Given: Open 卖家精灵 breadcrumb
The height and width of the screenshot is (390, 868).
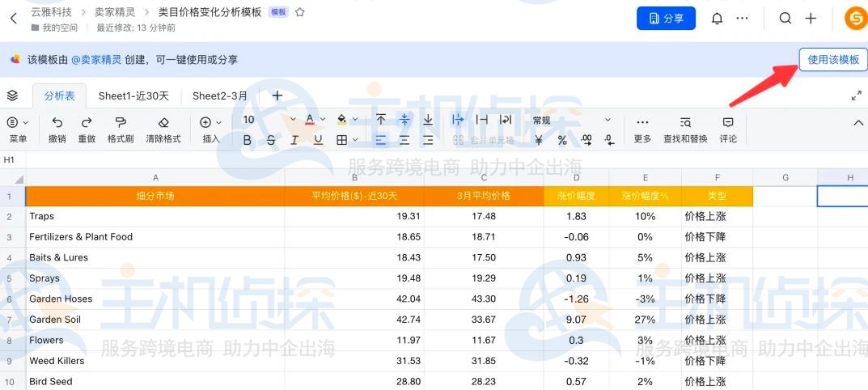Looking at the screenshot, I should click(x=115, y=11).
